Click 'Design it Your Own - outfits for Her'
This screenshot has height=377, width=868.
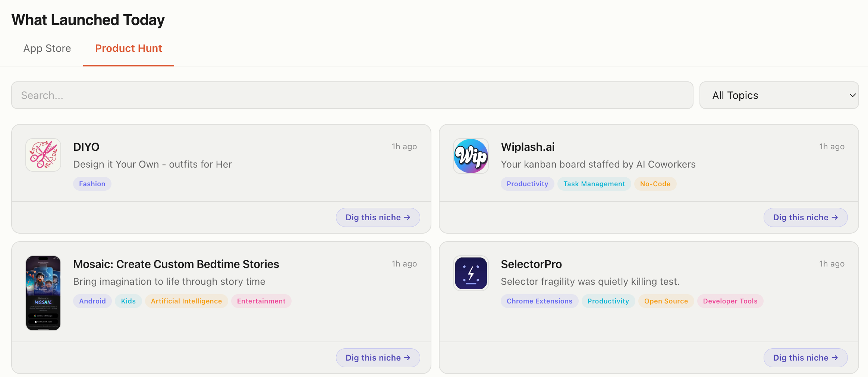point(152,165)
